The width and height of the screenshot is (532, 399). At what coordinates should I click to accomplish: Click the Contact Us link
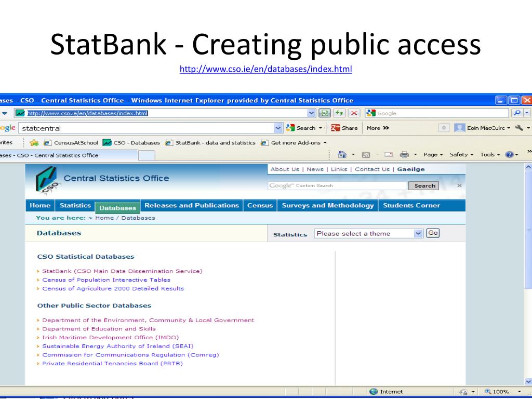[x=372, y=169]
